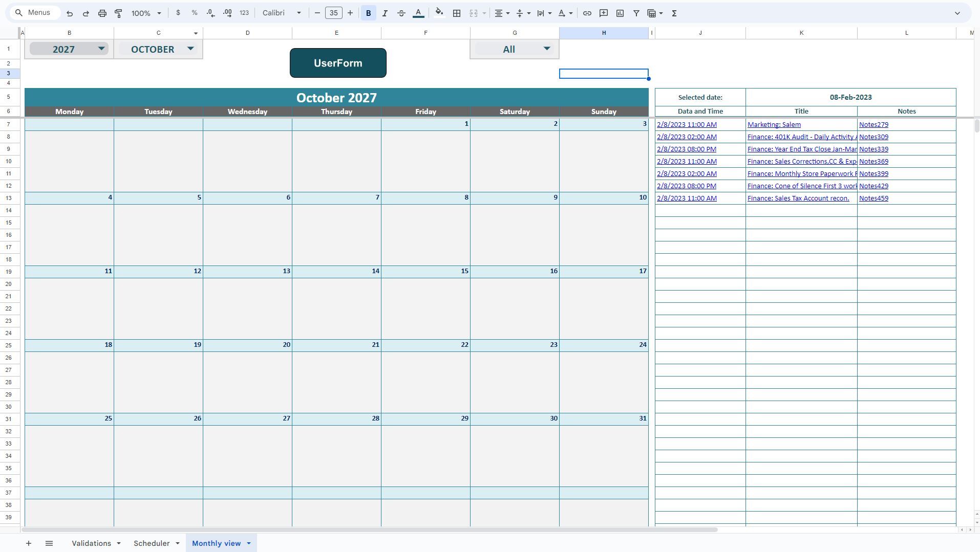
Task: Open text rotation dropdown
Action: [565, 13]
